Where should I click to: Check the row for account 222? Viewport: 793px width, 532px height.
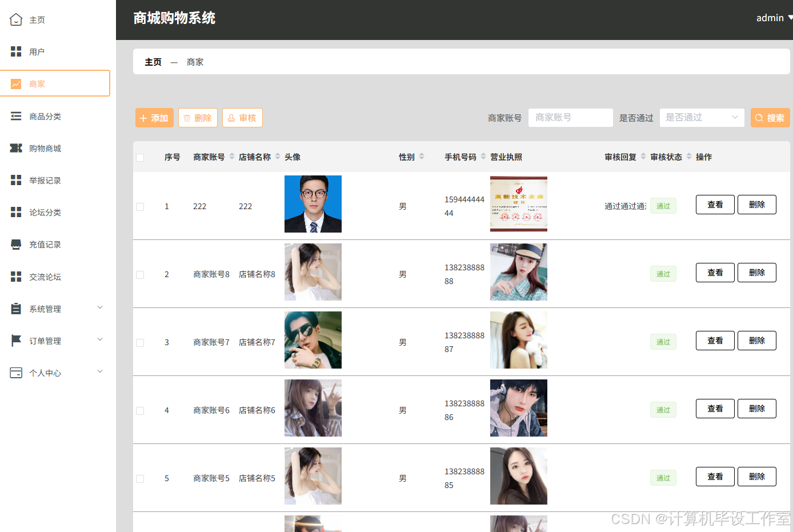click(140, 207)
